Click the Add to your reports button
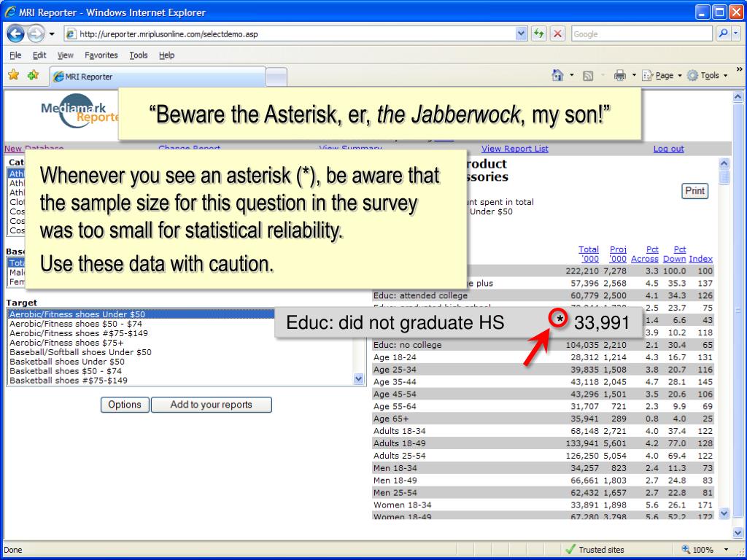The image size is (747, 560). click(x=211, y=405)
